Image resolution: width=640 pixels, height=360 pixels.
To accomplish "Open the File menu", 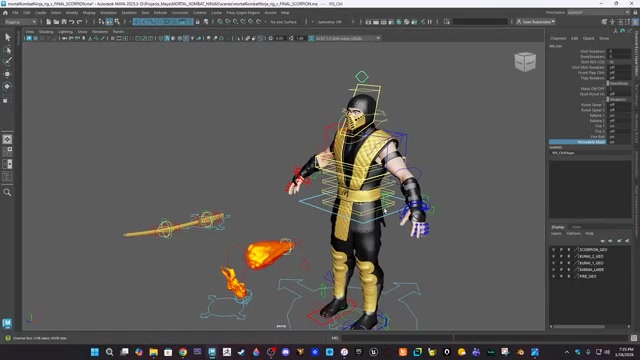I will tap(15, 13).
